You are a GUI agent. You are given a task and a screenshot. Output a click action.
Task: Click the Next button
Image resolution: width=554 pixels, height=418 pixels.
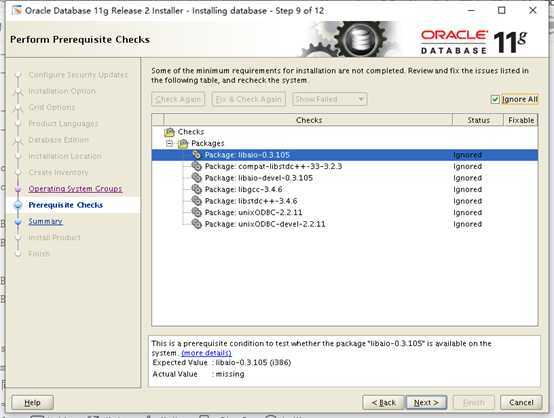(426, 402)
